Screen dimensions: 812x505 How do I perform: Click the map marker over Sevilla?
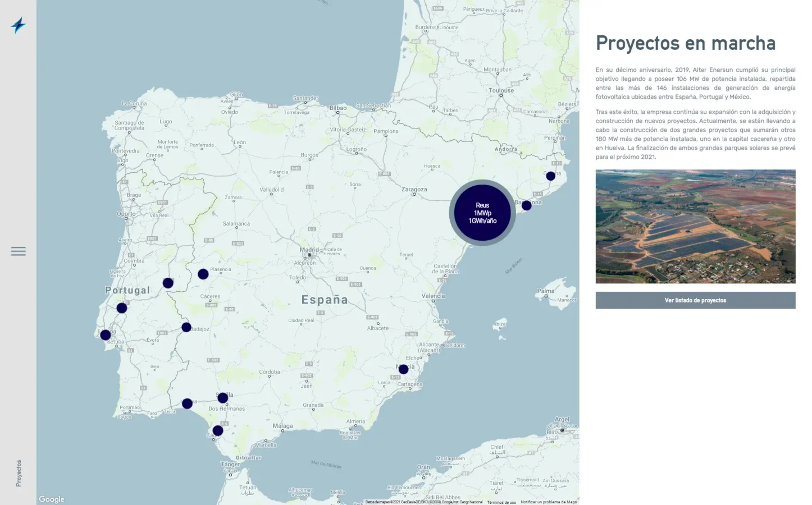[x=222, y=398]
